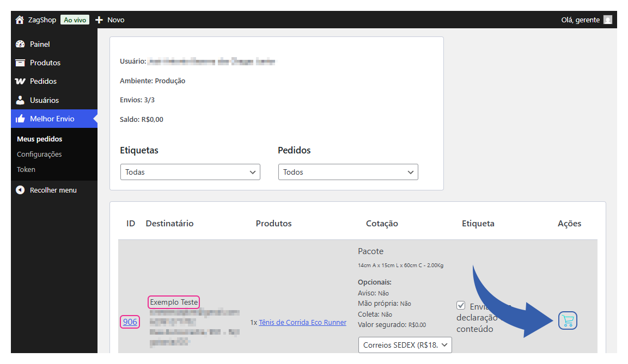Viewport: 628px width, 364px height.
Task: Open the Correios SEDEX shipping dropdown
Action: [405, 345]
